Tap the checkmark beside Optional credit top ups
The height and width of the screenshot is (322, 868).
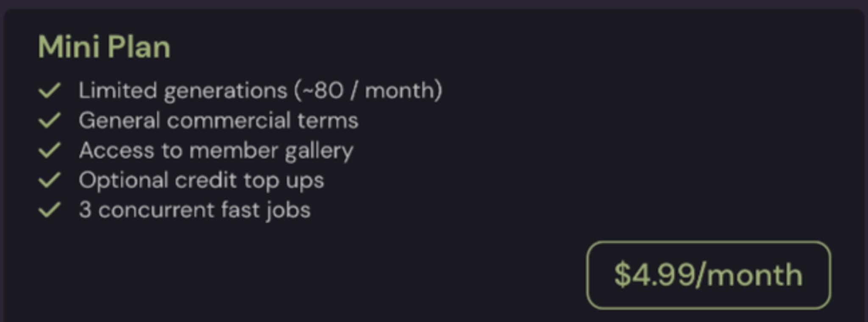click(50, 180)
